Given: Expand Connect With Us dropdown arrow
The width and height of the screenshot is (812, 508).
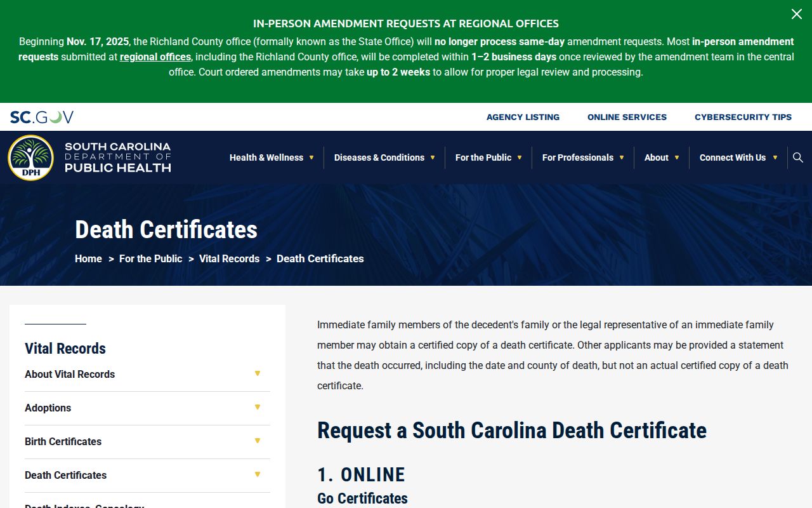Looking at the screenshot, I should click(775, 157).
